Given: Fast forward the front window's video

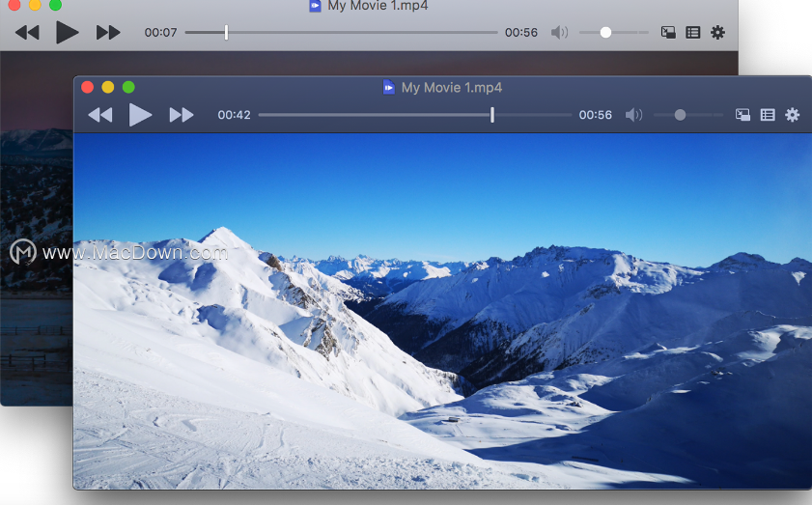Looking at the screenshot, I should (x=182, y=115).
